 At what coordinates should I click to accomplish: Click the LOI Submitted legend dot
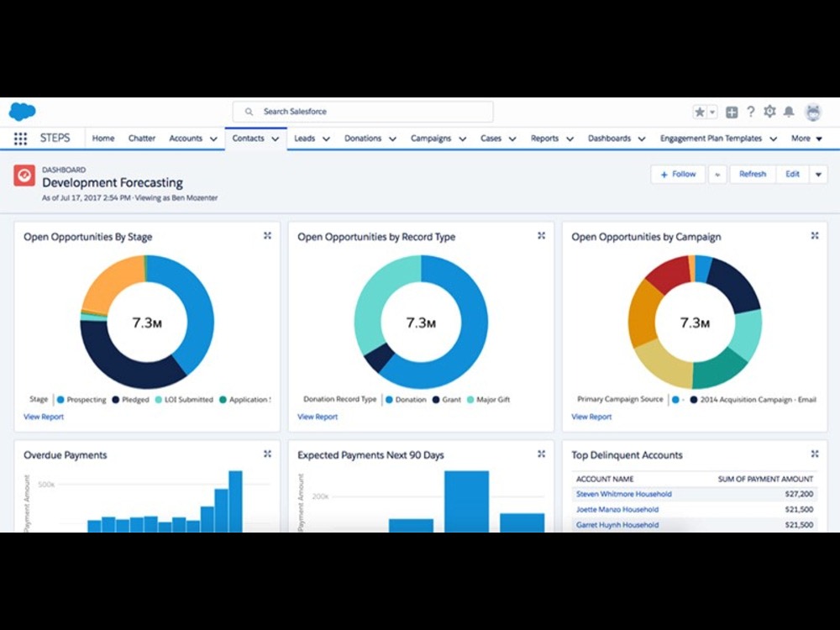[159, 400]
